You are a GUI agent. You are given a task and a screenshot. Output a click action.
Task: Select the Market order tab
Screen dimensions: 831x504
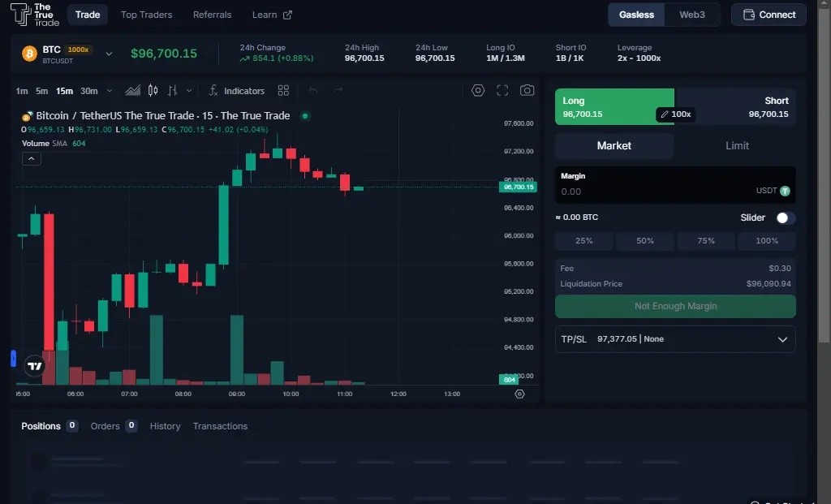pos(614,146)
